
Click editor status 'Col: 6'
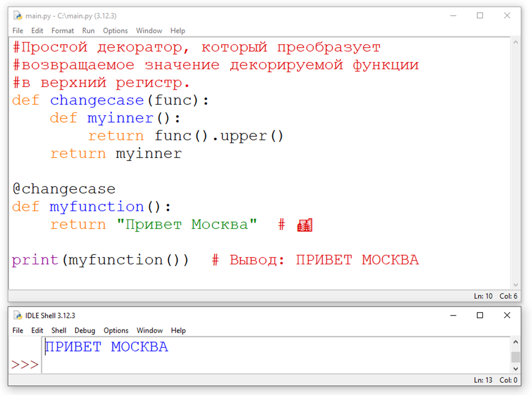click(508, 296)
